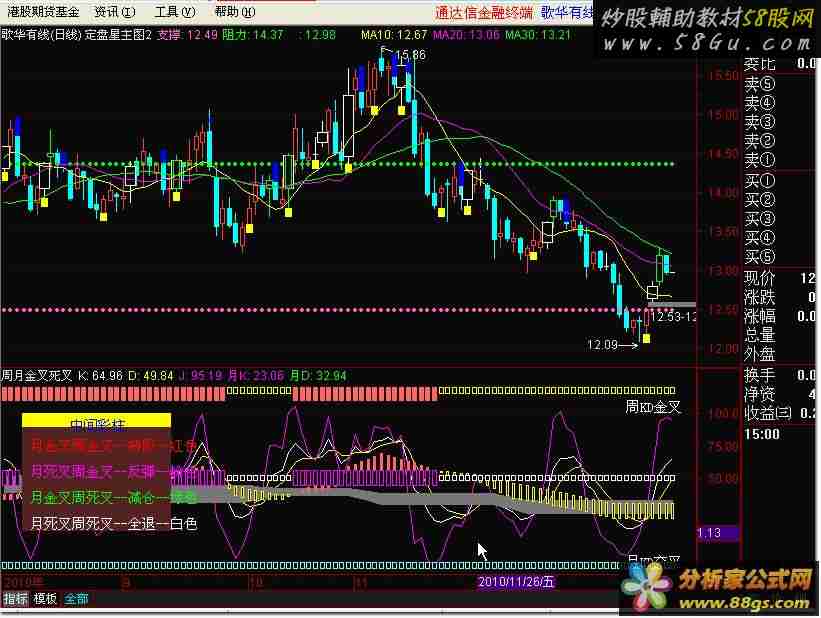Click the 周KD金叉 annotation

[x=653, y=407]
